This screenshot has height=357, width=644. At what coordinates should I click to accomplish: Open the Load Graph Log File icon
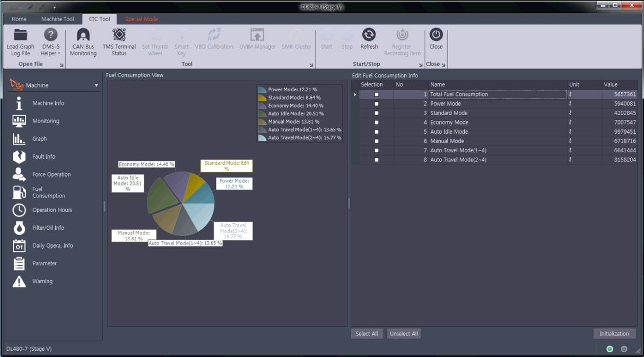[x=20, y=36]
